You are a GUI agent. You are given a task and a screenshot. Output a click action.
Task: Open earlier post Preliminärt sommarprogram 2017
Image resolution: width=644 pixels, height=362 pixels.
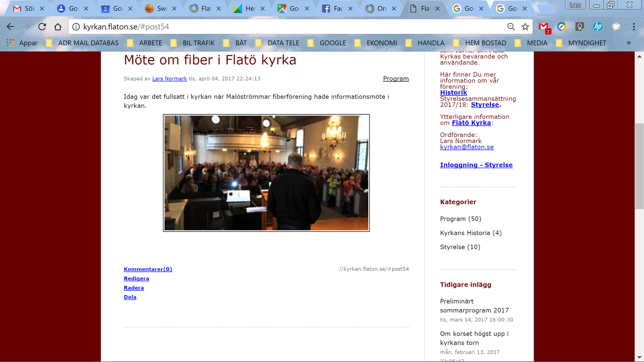point(474,306)
